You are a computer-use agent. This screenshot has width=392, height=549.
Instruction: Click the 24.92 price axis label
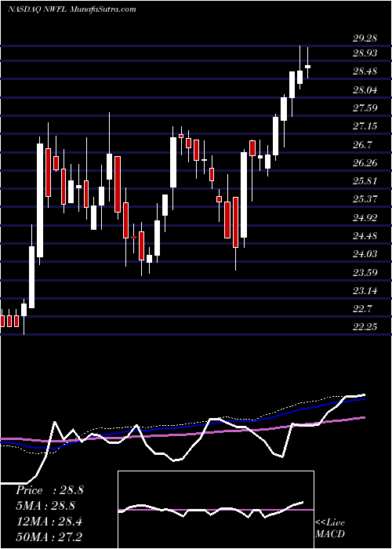click(365, 217)
